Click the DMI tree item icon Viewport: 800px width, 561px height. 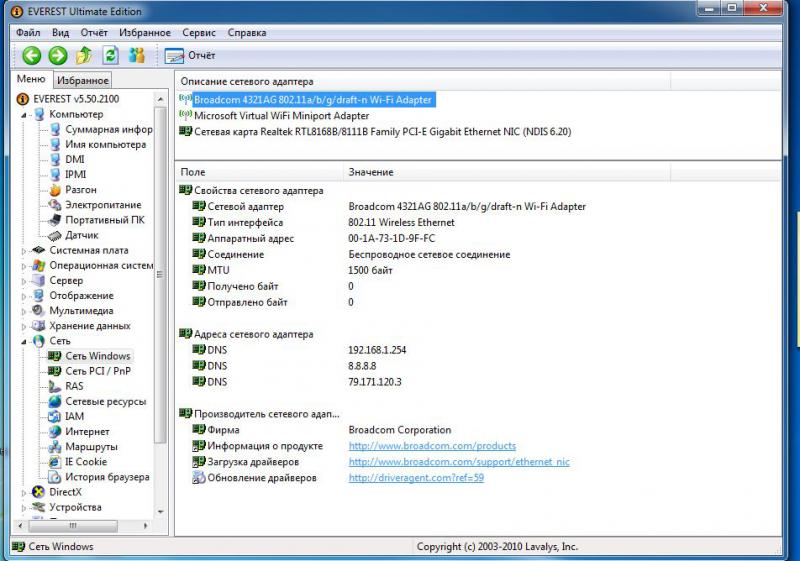pyautogui.click(x=55, y=160)
